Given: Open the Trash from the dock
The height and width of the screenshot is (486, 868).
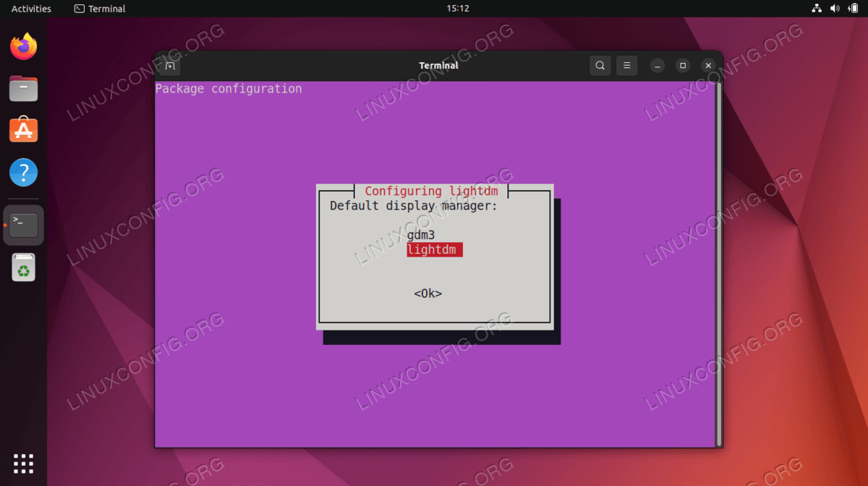Looking at the screenshot, I should (24, 268).
